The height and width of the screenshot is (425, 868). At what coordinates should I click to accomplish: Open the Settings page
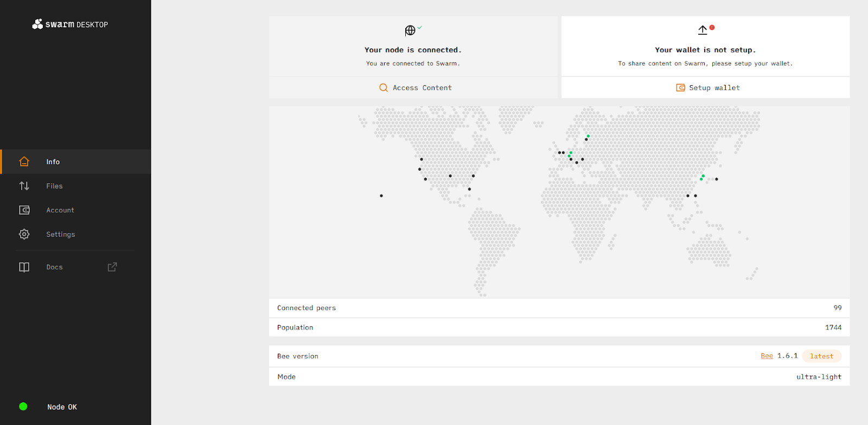(61, 235)
